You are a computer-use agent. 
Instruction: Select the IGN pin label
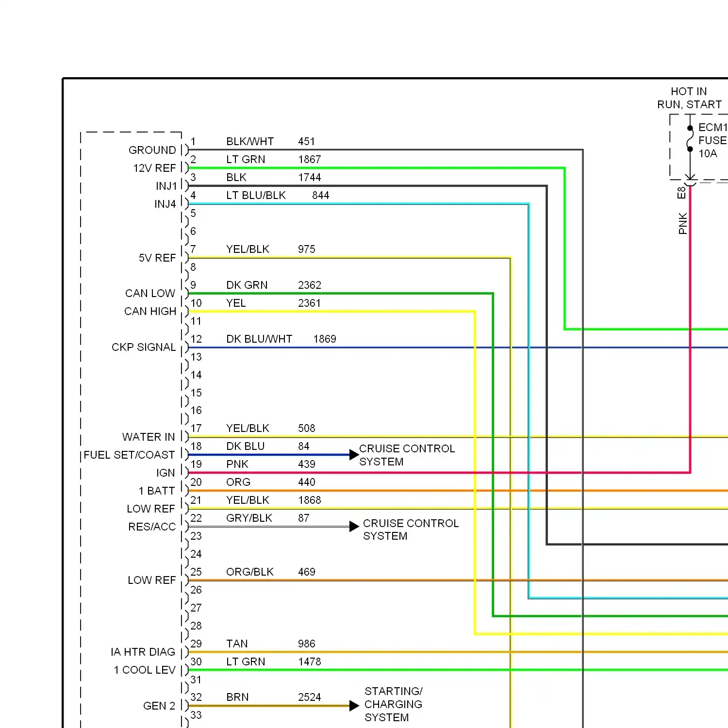165,473
